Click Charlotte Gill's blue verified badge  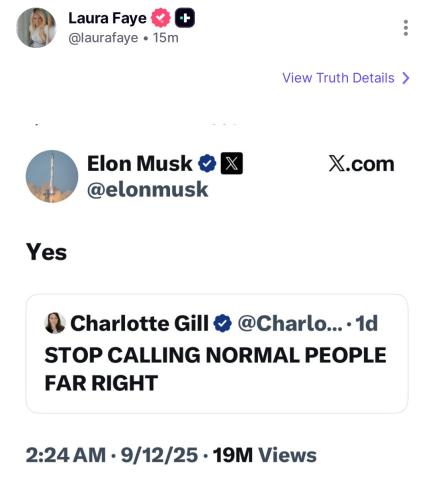click(222, 323)
